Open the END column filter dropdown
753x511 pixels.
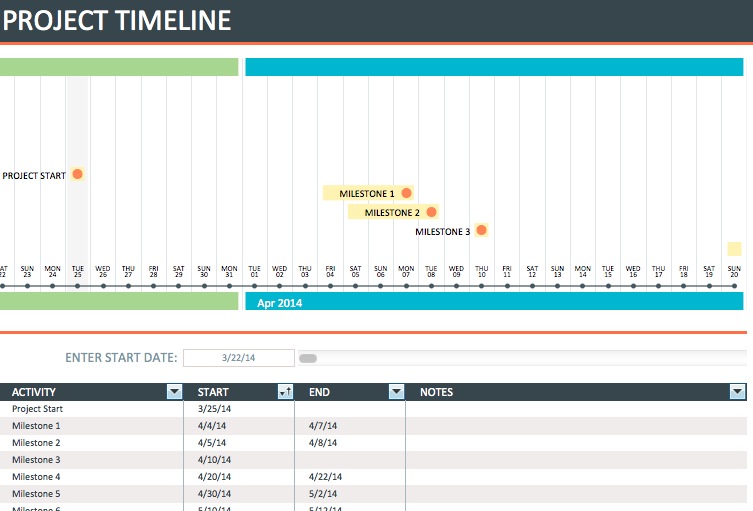tap(396, 392)
